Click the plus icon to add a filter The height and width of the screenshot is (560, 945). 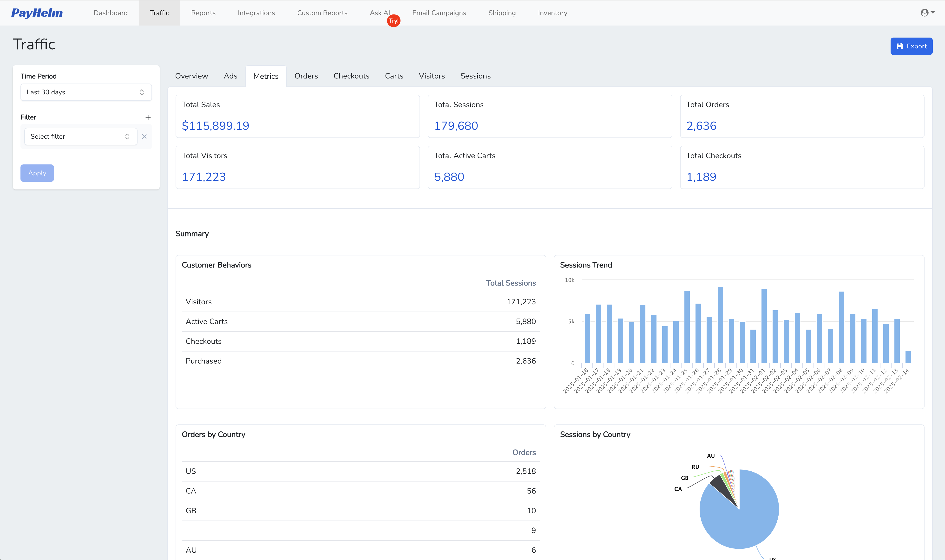148,117
